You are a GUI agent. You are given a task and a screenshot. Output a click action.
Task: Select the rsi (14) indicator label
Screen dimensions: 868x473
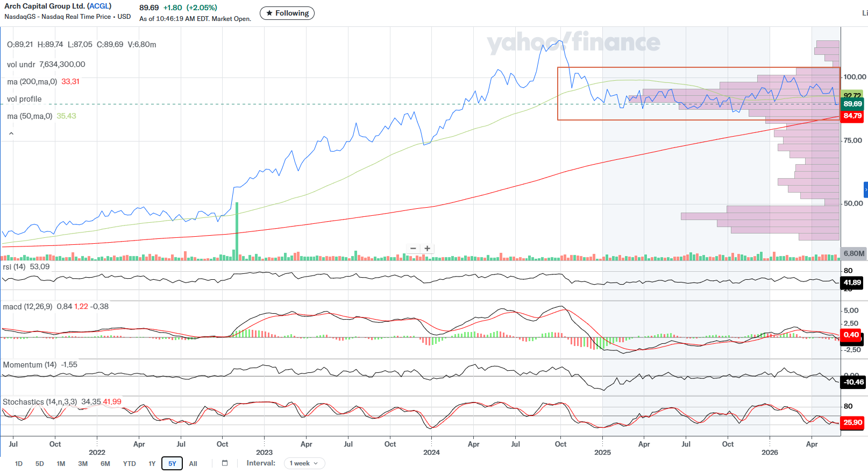(x=14, y=267)
